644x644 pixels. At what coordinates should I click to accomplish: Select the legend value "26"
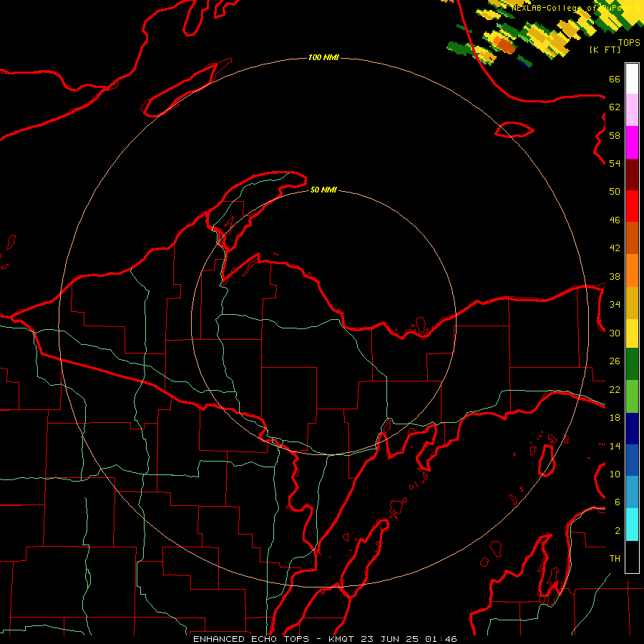pyautogui.click(x=615, y=361)
